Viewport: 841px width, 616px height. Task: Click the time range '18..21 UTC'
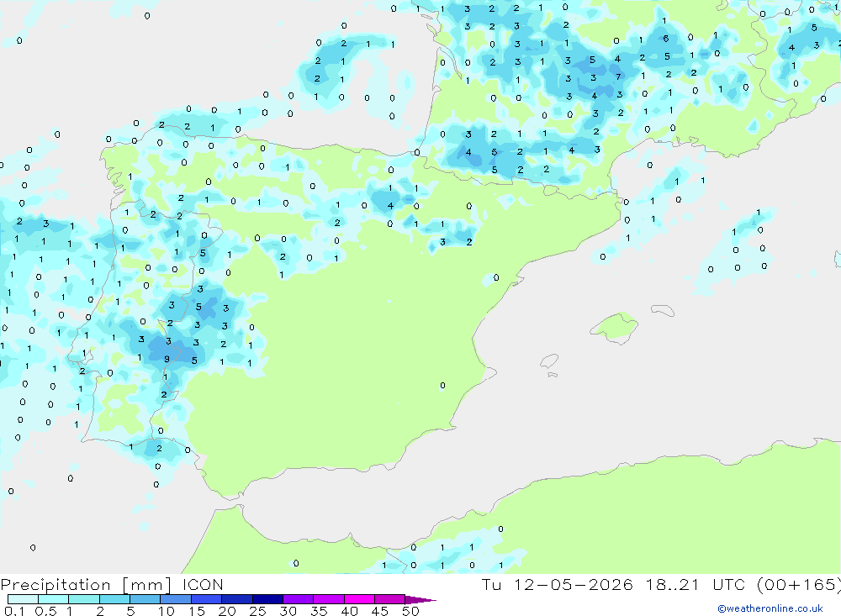coord(696,585)
